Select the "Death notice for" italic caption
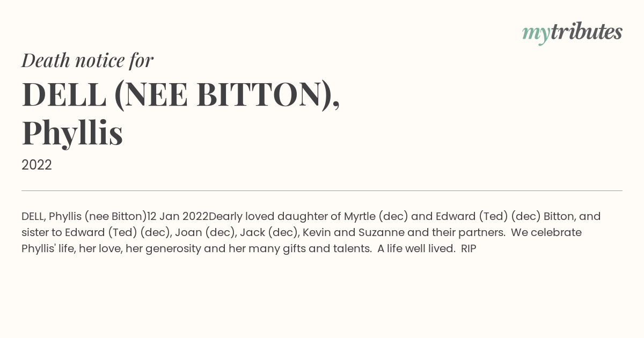Viewport: 644px width, 338px height. pyautogui.click(x=87, y=61)
